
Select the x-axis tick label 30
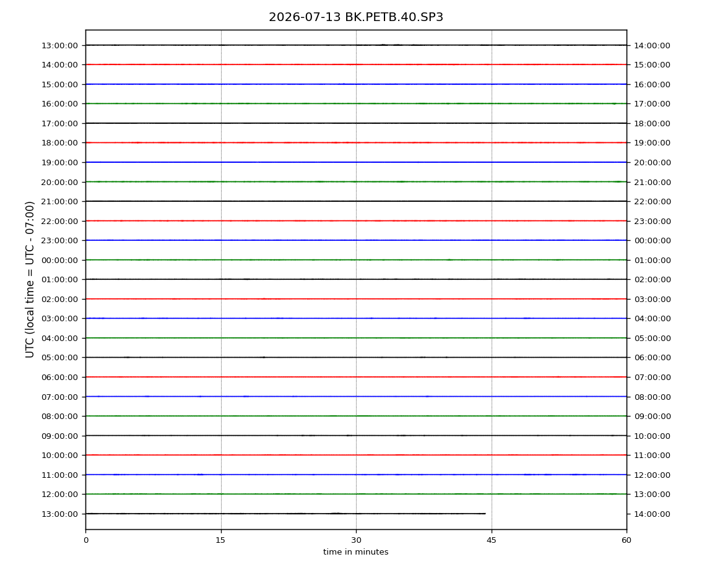tap(356, 540)
